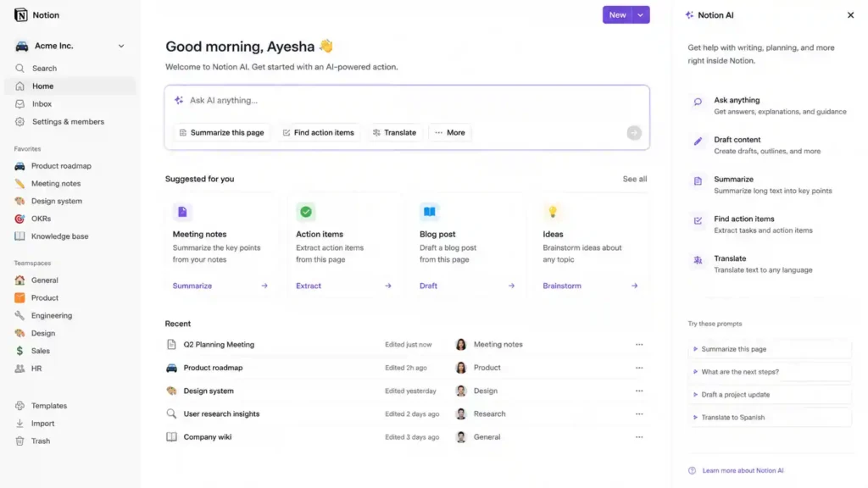The image size is (868, 488).
Task: Click the Product teamspace orange icon
Action: (x=20, y=297)
